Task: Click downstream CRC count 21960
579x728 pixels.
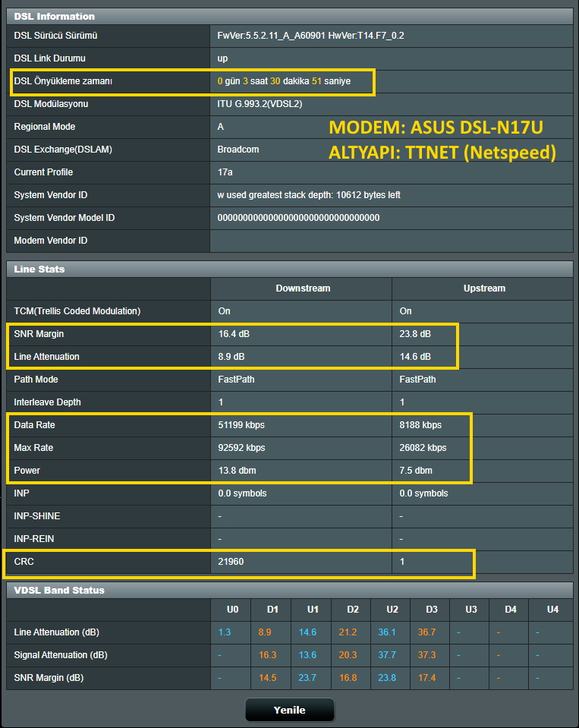Action: point(231,561)
